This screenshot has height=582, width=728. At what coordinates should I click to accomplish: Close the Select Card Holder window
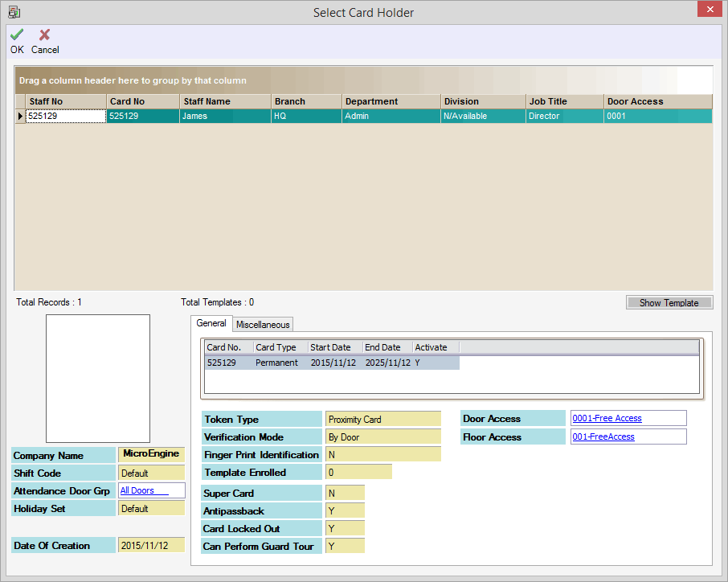tap(709, 10)
